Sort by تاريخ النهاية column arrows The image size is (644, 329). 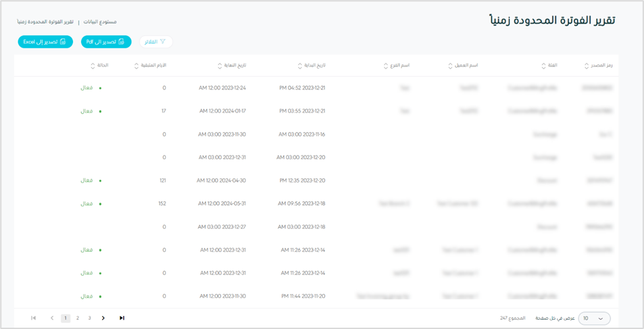tap(220, 66)
